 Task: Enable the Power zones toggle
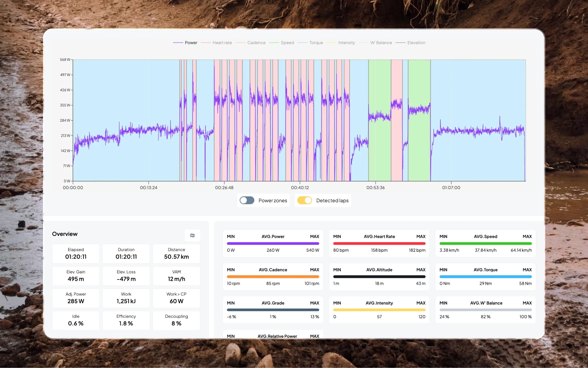click(247, 200)
